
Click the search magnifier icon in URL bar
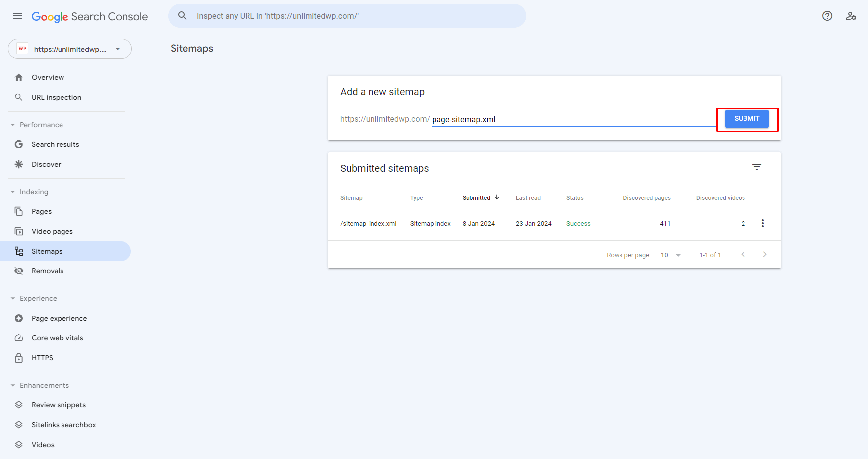click(183, 16)
